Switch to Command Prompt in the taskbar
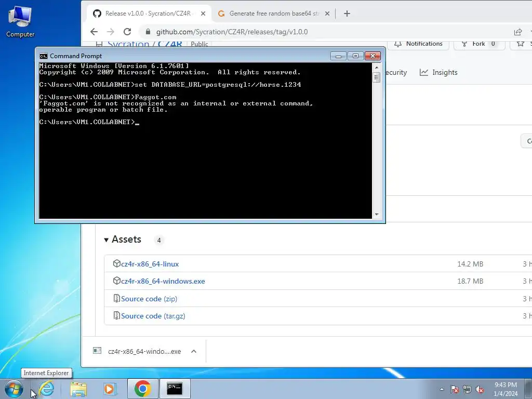 (x=175, y=389)
